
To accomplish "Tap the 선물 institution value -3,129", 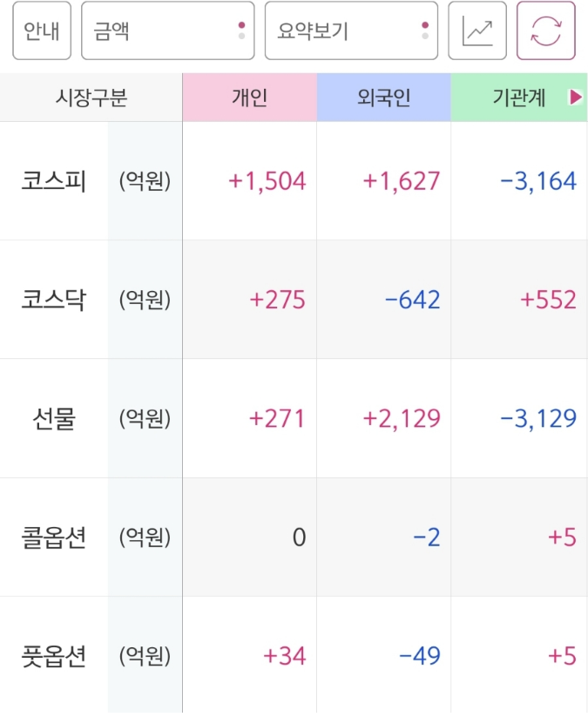I will coord(538,419).
